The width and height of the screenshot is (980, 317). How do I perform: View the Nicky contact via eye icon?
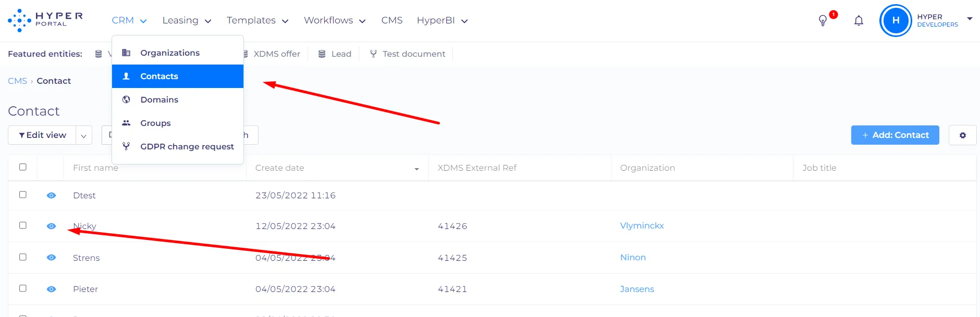[x=51, y=226]
